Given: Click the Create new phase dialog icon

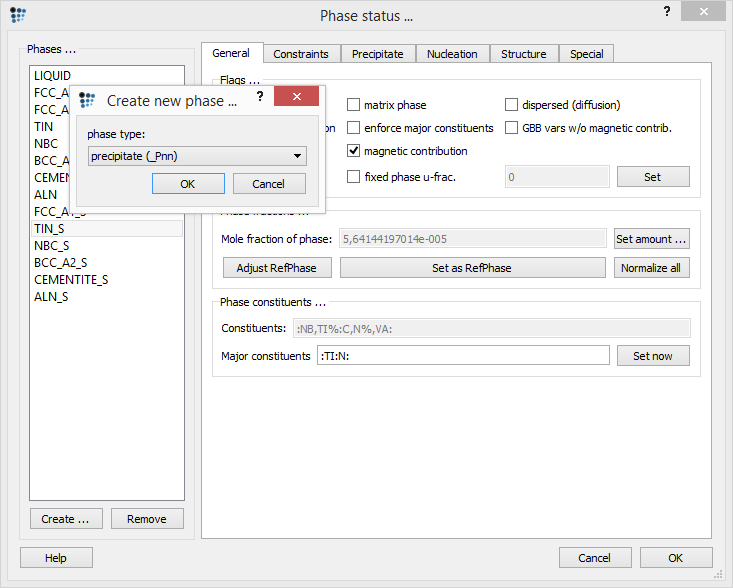Looking at the screenshot, I should 87,100.
